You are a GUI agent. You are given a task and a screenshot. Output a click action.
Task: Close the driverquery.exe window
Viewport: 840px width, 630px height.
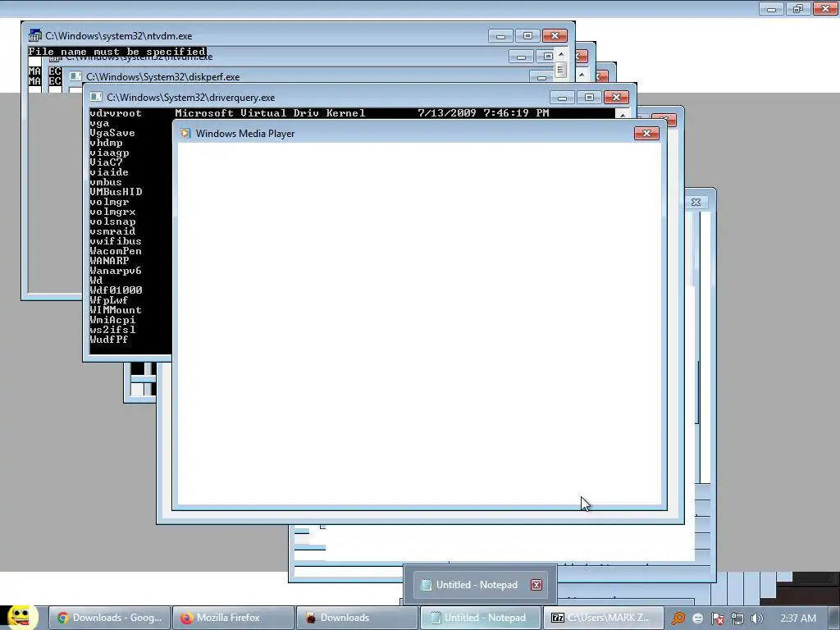click(x=617, y=98)
